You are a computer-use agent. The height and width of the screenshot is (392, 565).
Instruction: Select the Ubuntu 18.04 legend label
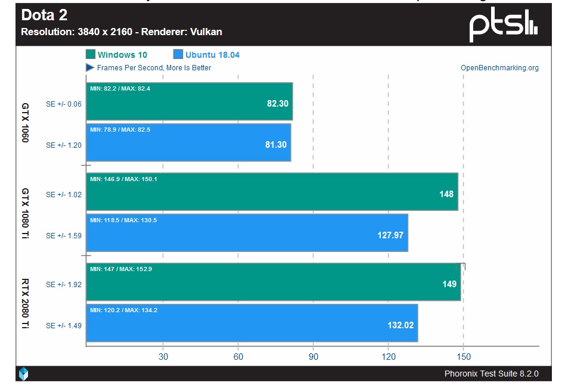click(x=212, y=55)
